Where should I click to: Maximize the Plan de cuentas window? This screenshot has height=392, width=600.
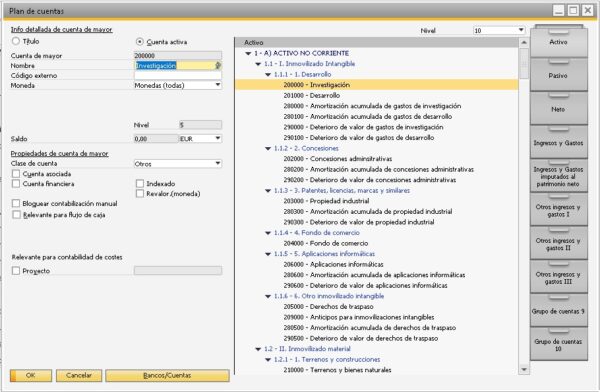point(573,10)
